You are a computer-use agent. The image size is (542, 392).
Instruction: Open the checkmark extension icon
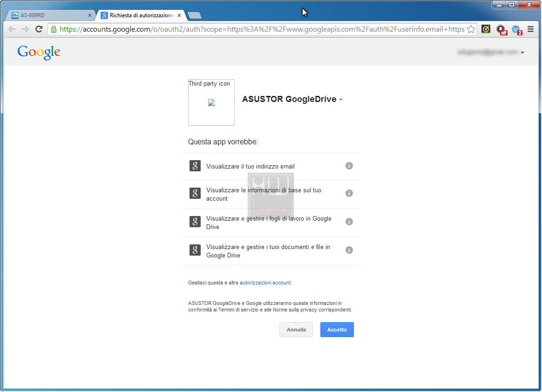(x=486, y=29)
